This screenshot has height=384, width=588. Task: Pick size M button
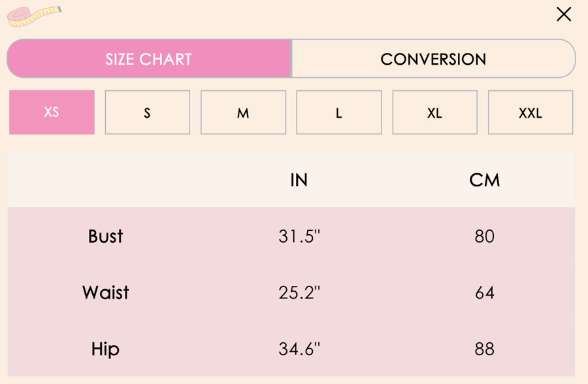(x=243, y=113)
